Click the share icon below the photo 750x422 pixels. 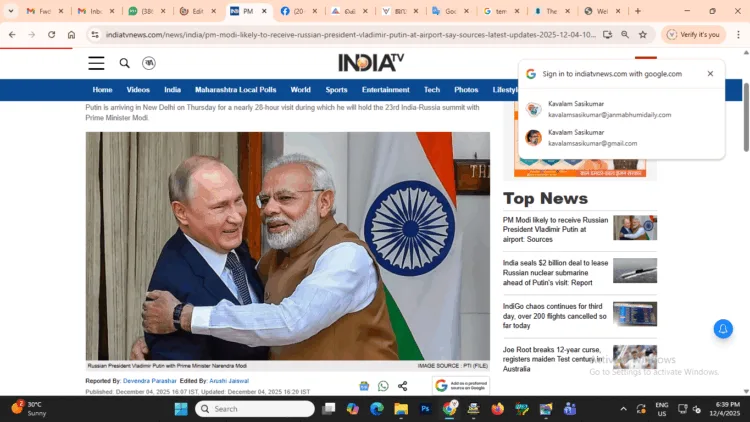pos(402,386)
